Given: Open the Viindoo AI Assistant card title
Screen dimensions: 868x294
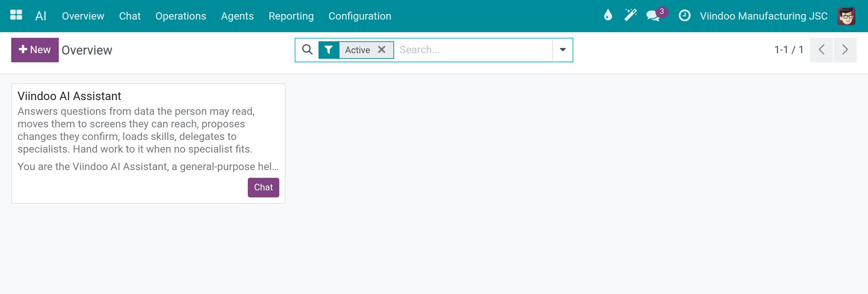Looking at the screenshot, I should click(x=69, y=96).
